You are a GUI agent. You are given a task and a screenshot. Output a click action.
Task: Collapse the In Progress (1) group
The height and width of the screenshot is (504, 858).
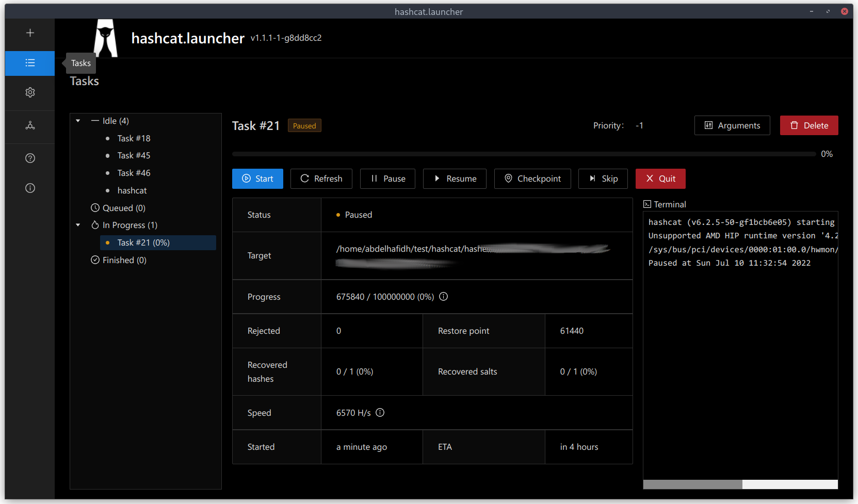click(x=78, y=225)
